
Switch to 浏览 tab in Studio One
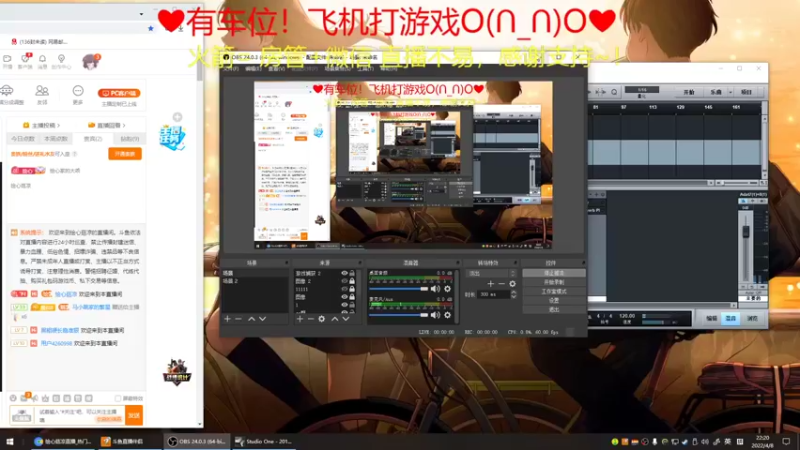[x=752, y=318]
